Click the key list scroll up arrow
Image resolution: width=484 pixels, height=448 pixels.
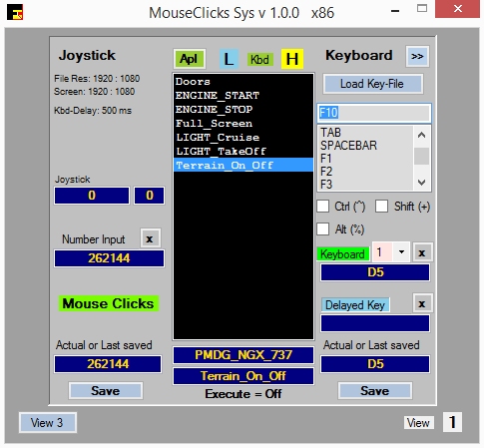coord(422,135)
